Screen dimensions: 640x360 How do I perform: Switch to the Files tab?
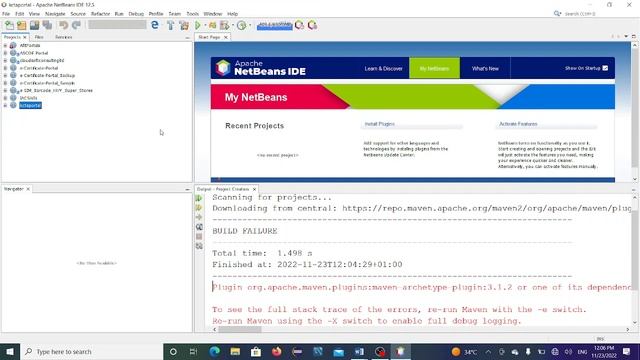click(39, 37)
